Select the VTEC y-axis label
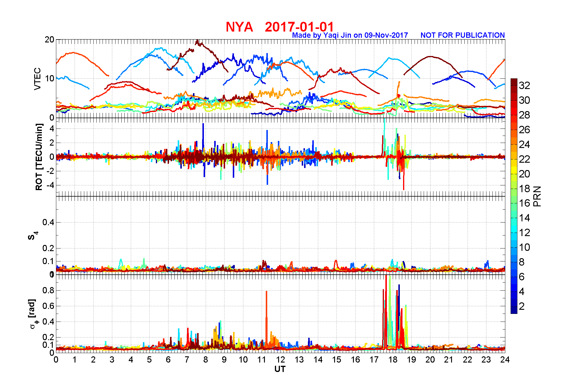 [37, 79]
